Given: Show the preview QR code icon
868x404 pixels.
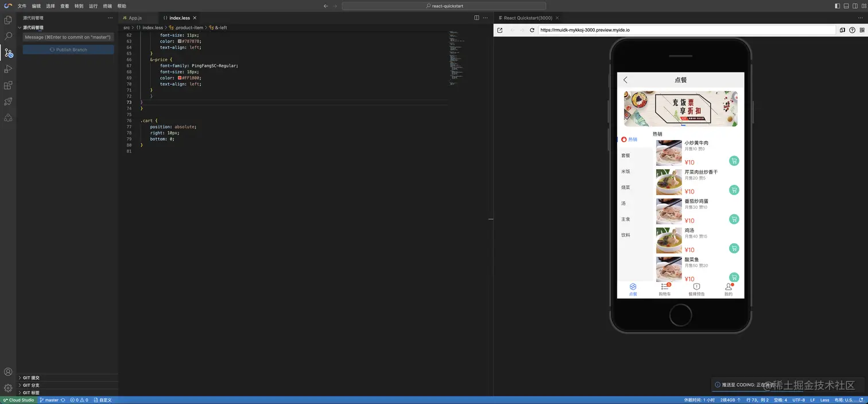Looking at the screenshot, I should pyautogui.click(x=862, y=30).
